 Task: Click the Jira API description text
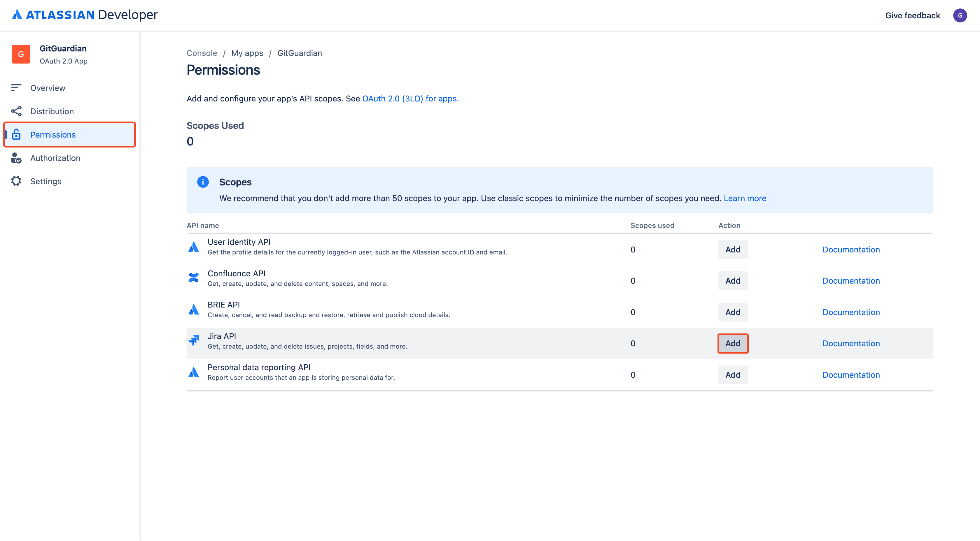pyautogui.click(x=307, y=346)
